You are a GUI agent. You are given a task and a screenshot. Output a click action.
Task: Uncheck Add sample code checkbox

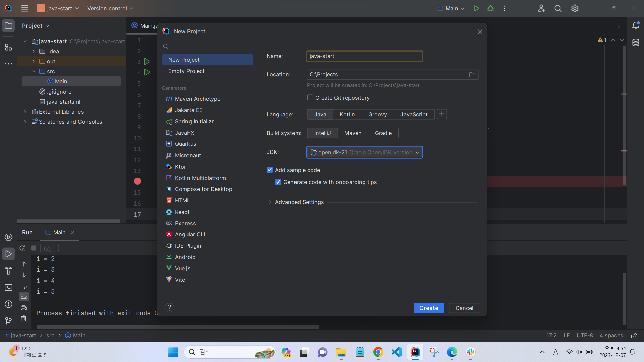270,170
